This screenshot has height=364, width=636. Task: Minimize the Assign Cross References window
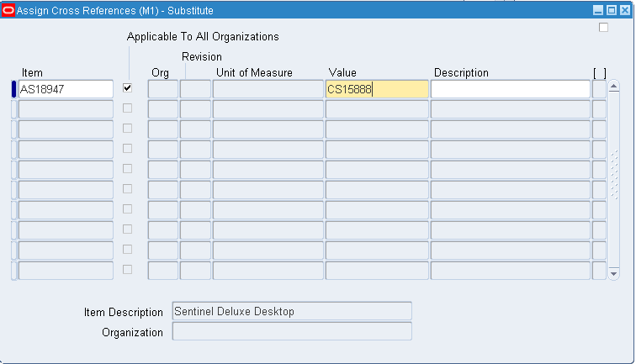[x=598, y=10]
